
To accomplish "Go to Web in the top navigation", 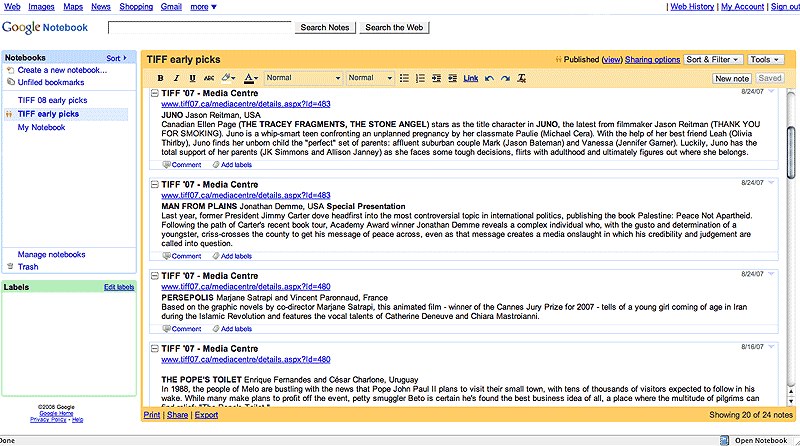I will (x=12, y=7).
